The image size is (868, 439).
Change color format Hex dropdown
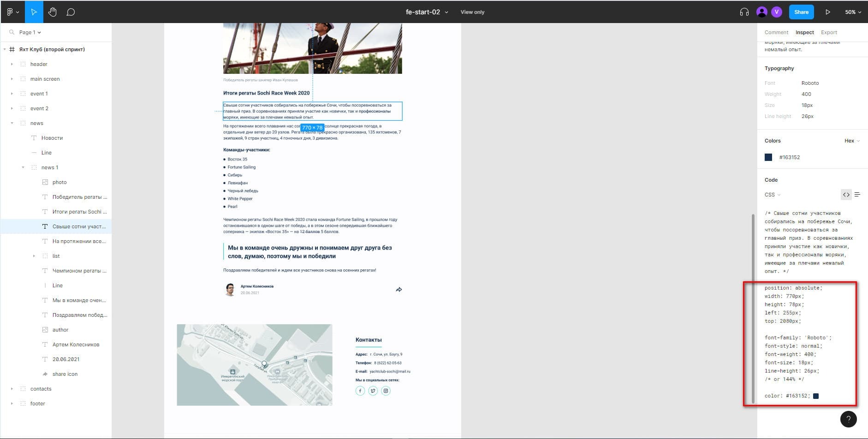click(852, 141)
